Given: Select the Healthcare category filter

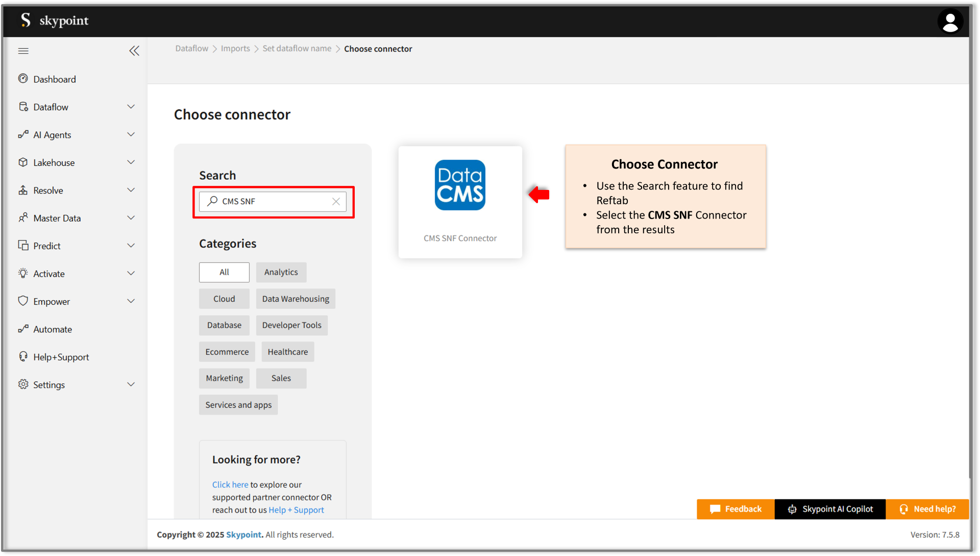Looking at the screenshot, I should click(288, 351).
